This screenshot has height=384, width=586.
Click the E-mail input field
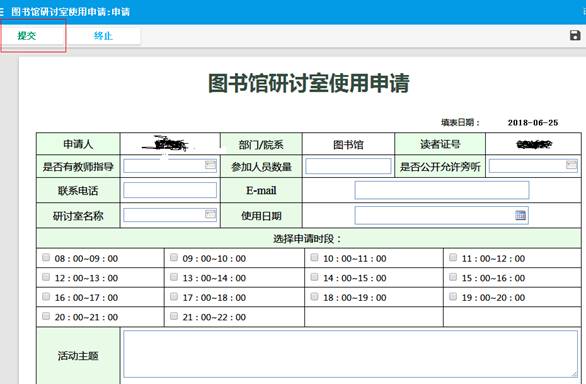pyautogui.click(x=442, y=190)
